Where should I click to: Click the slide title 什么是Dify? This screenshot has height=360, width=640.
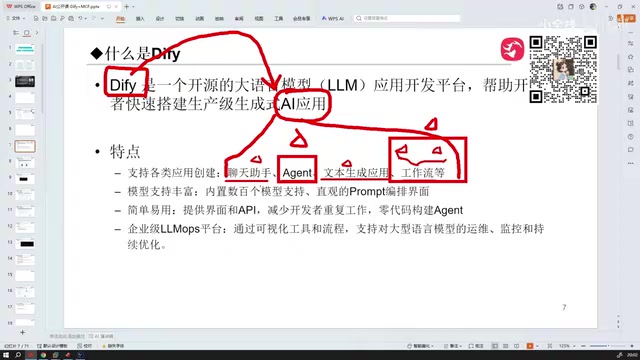tap(136, 53)
